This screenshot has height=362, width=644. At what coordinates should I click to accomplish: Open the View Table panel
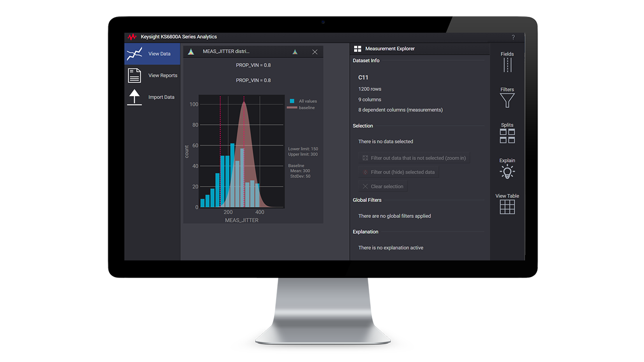point(507,203)
